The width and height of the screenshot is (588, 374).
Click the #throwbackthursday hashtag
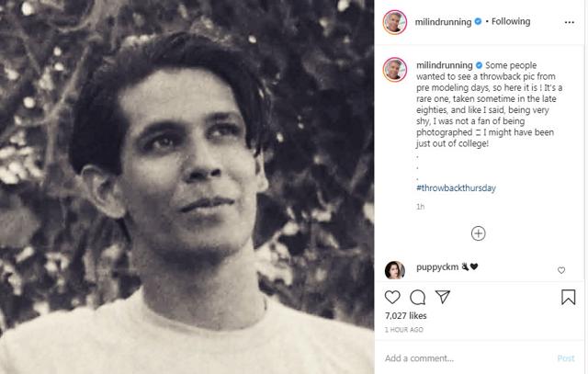coord(457,187)
